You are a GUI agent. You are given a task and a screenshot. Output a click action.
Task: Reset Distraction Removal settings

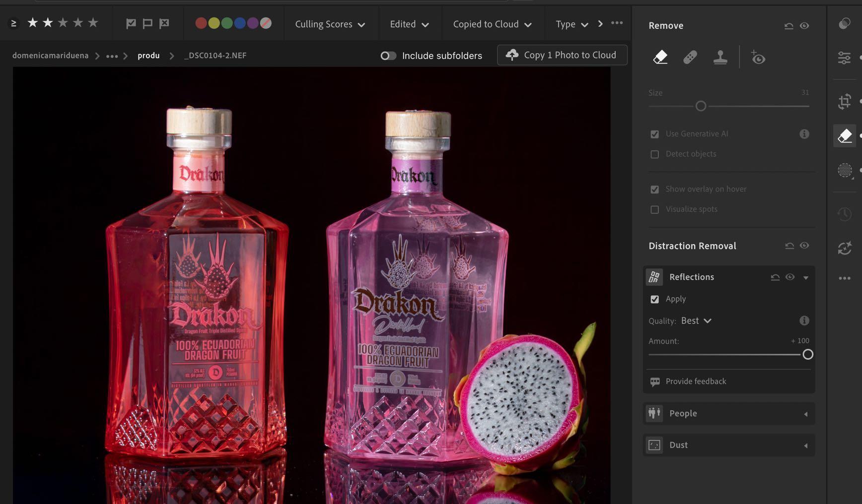(x=790, y=246)
